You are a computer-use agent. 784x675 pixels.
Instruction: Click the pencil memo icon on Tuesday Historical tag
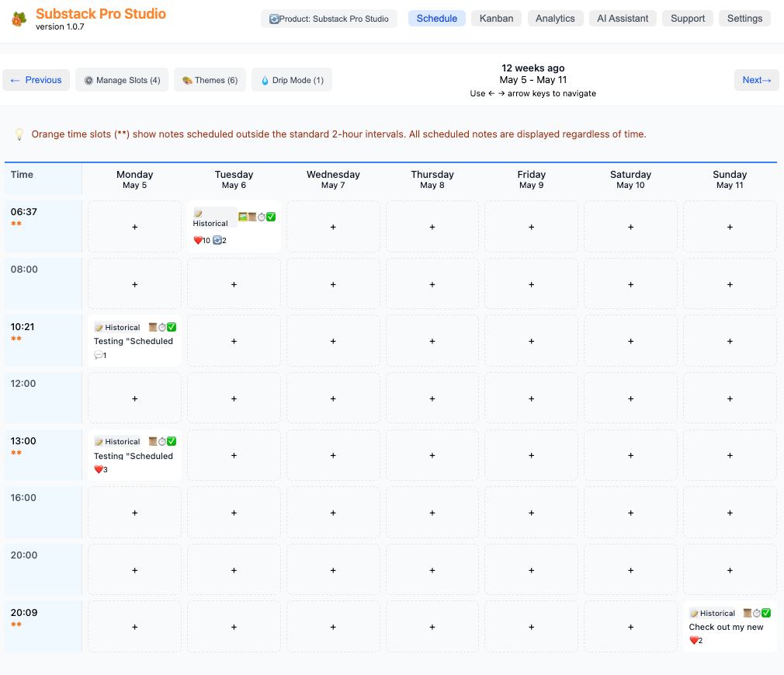click(198, 214)
